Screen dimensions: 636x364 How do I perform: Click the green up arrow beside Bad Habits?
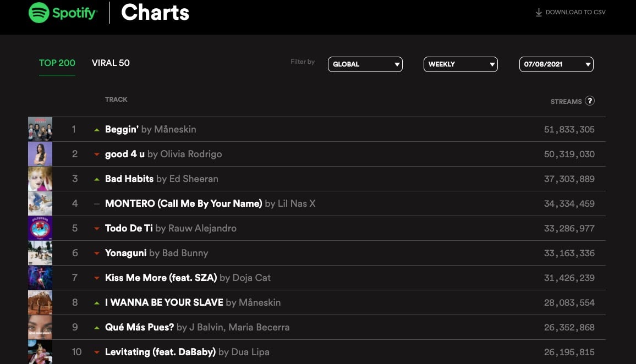click(x=97, y=179)
